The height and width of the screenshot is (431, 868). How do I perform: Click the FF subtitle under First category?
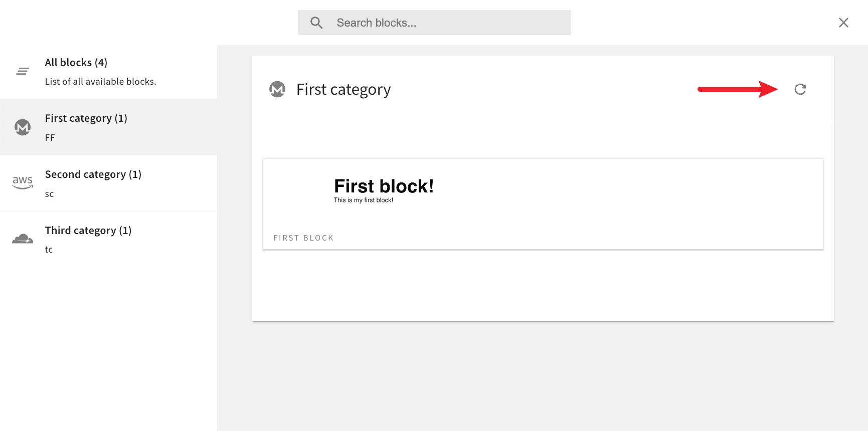[x=49, y=137]
